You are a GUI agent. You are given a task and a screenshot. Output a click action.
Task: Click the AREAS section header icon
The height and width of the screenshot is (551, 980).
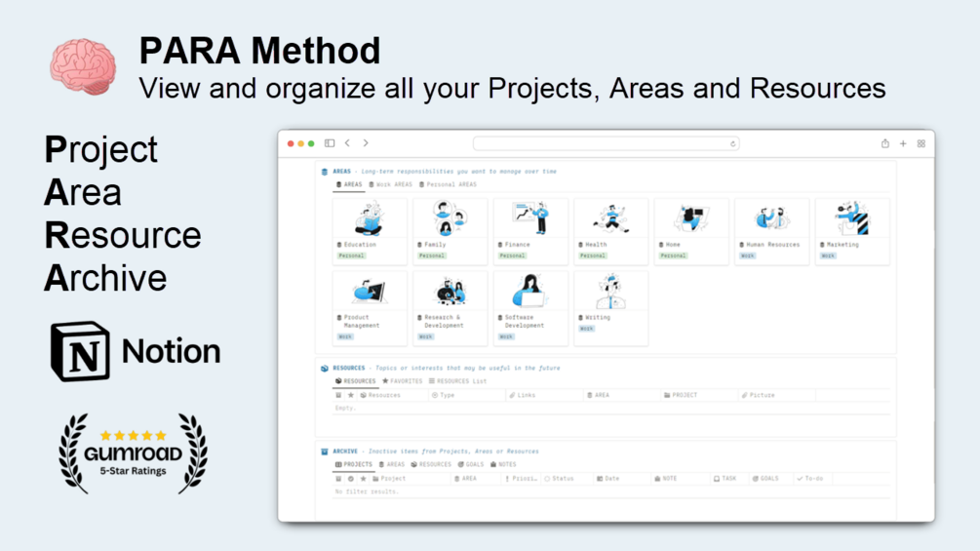(x=325, y=172)
